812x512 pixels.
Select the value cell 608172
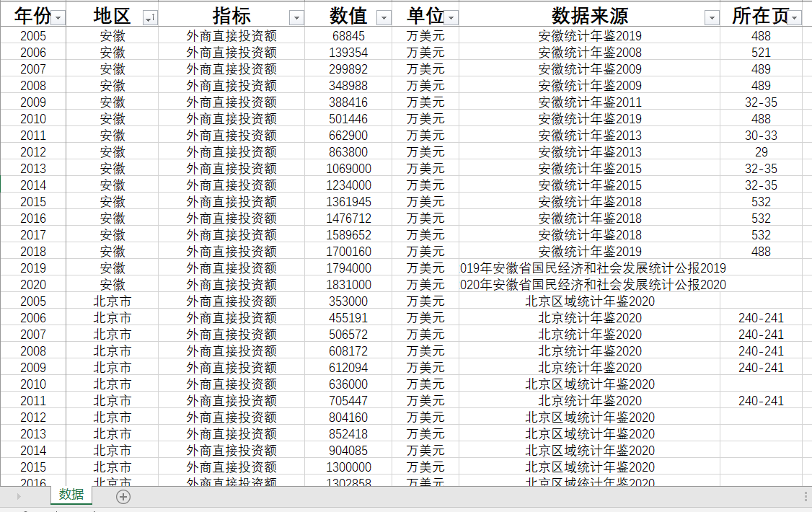click(x=348, y=351)
